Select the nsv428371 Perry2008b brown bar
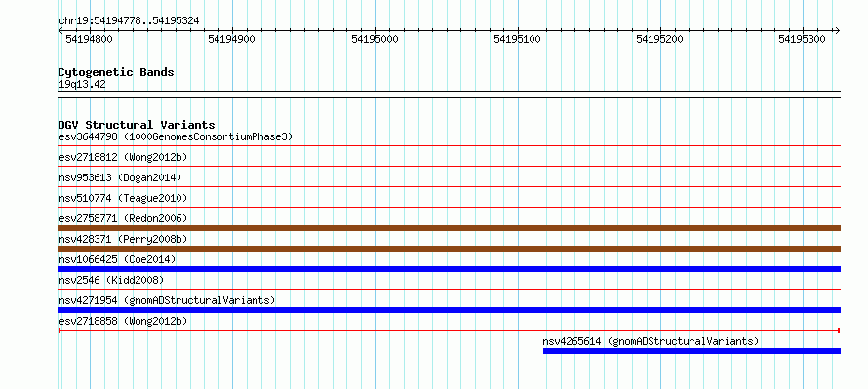868x389 pixels. click(450, 249)
